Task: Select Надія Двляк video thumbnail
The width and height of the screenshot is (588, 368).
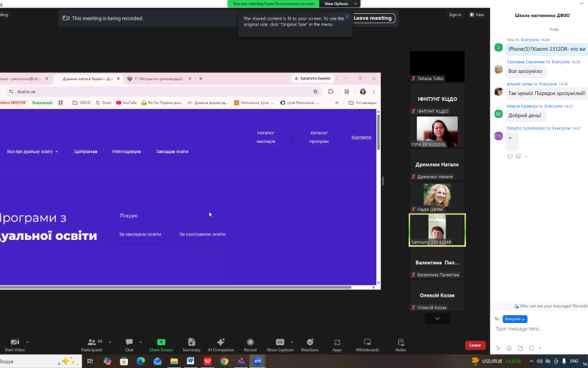Action: 437,197
